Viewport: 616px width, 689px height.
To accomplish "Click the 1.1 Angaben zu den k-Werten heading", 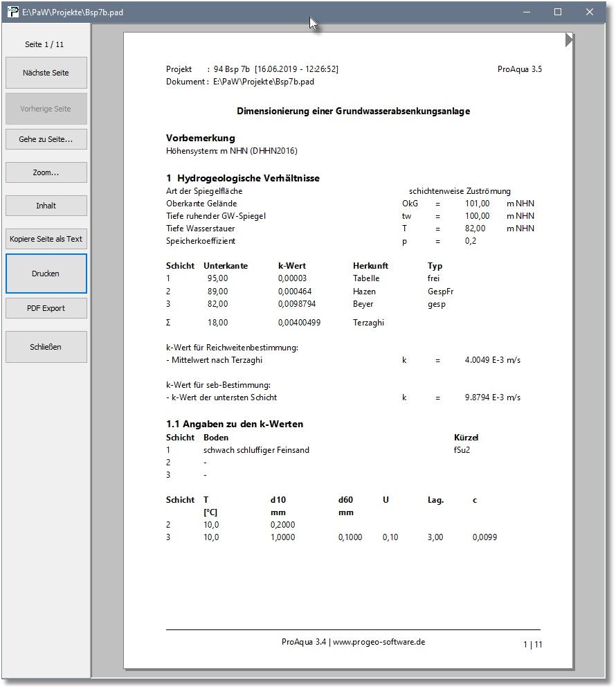I will [234, 424].
